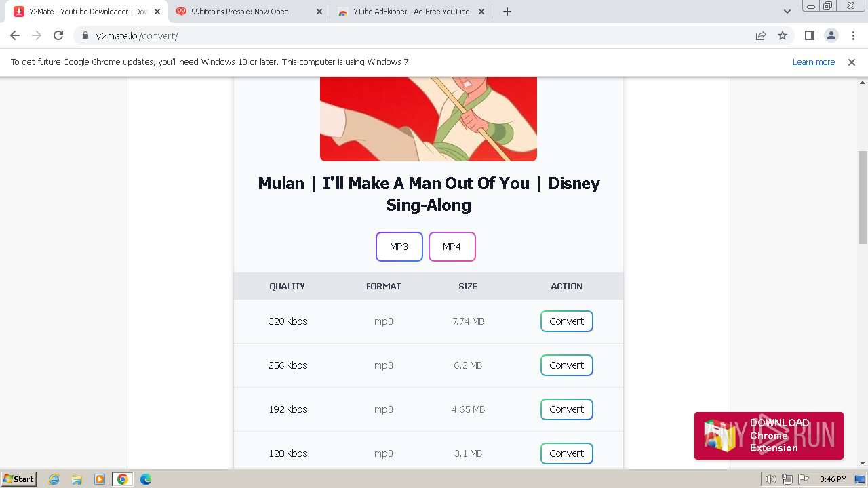Viewport: 868px width, 488px height.
Task: Open Windows Media Player in taskbar
Action: point(100,479)
